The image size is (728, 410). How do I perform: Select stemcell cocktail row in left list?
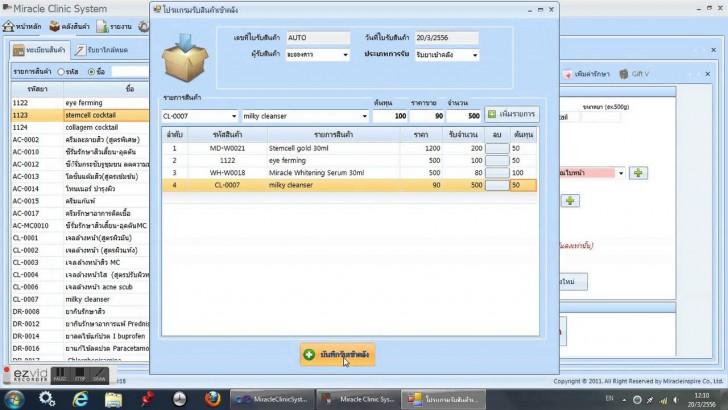click(x=80, y=115)
